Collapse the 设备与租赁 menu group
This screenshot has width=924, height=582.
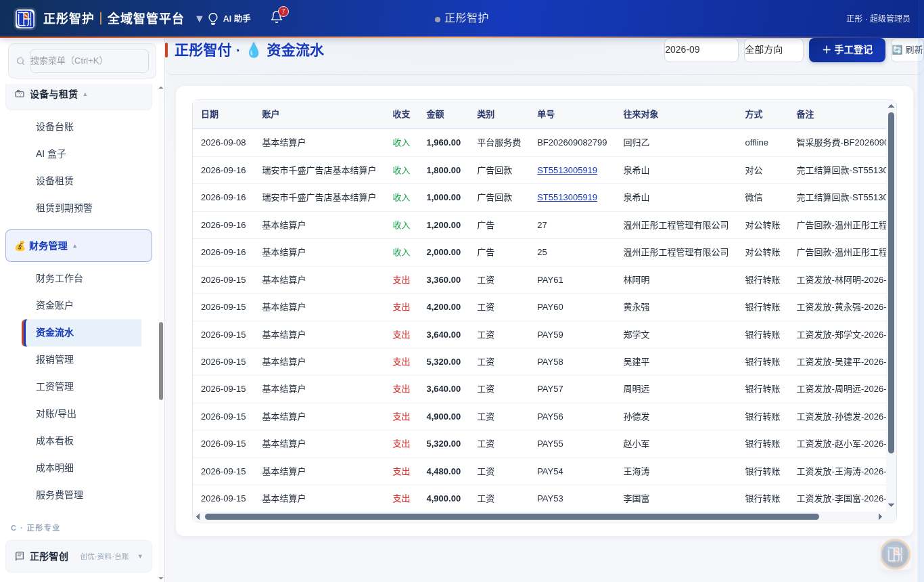click(78, 94)
